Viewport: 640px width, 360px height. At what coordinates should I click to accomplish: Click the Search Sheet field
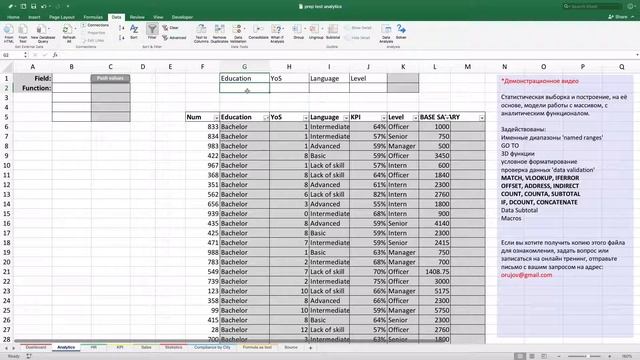coord(593,6)
